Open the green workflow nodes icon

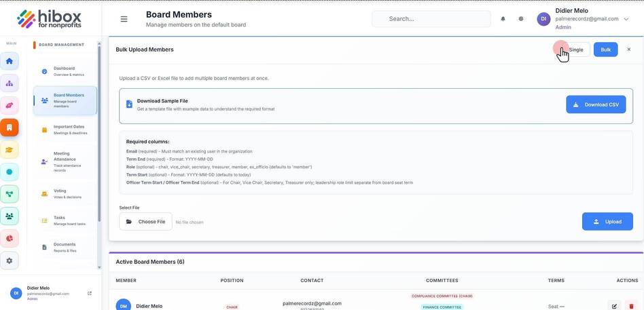coord(10,194)
